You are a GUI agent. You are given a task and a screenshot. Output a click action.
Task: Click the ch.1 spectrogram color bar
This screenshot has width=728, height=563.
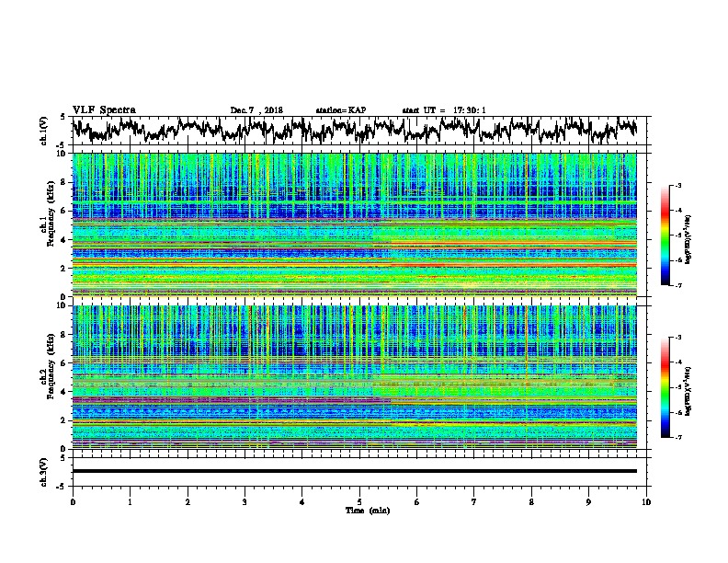tap(665, 236)
